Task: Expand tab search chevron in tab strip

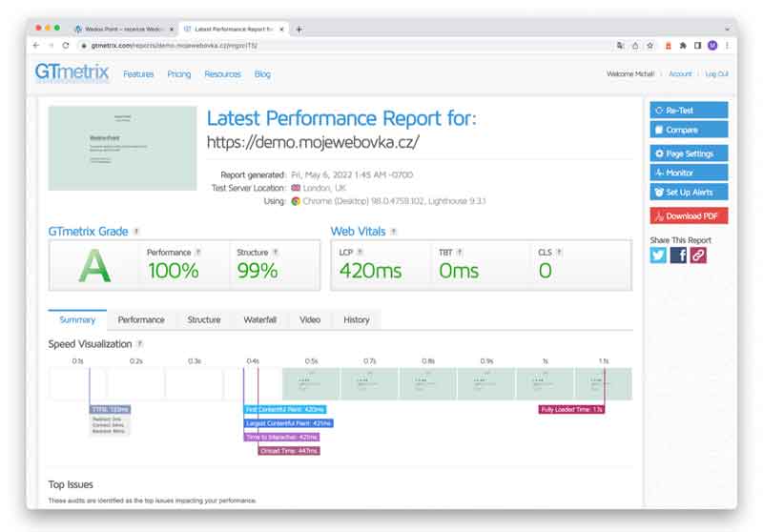Action: point(728,29)
